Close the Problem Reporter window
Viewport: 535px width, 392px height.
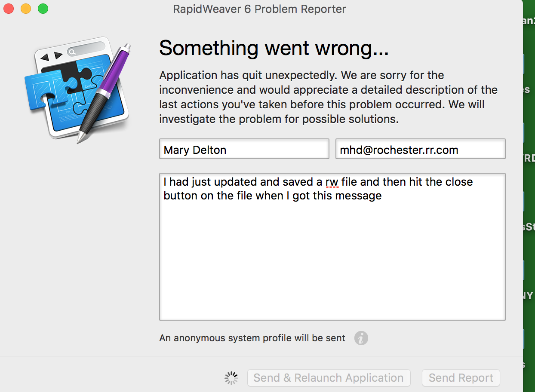[x=9, y=9]
